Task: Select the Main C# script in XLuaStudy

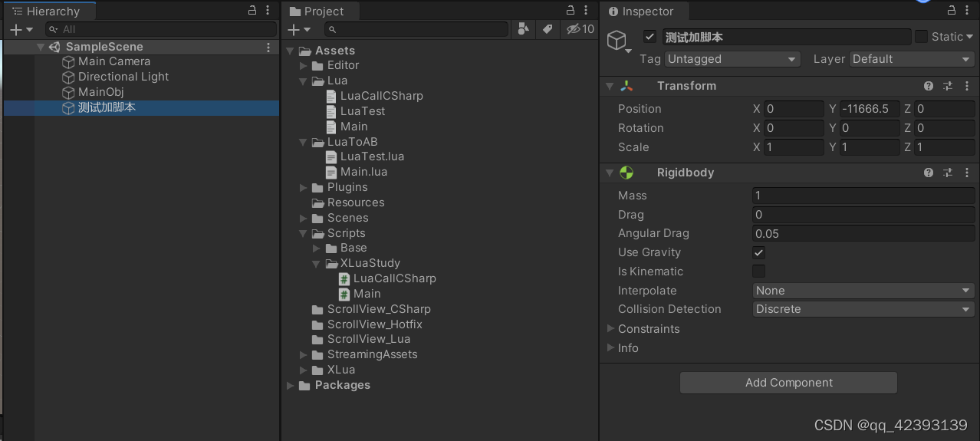Action: pos(367,294)
